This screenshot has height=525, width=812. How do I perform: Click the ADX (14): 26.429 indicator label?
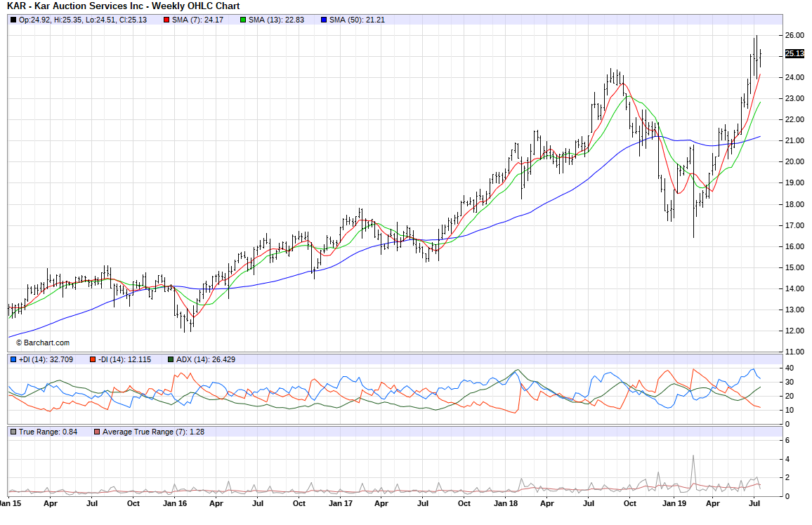point(205,359)
